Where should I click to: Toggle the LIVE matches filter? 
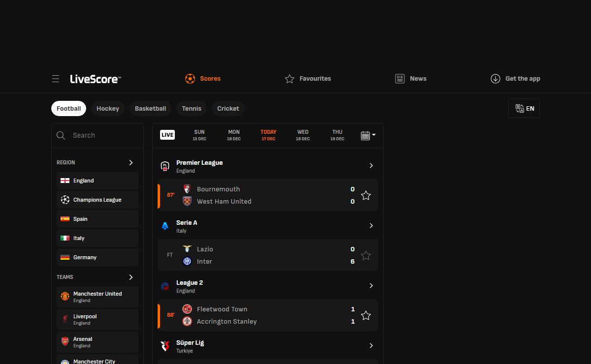coord(167,135)
